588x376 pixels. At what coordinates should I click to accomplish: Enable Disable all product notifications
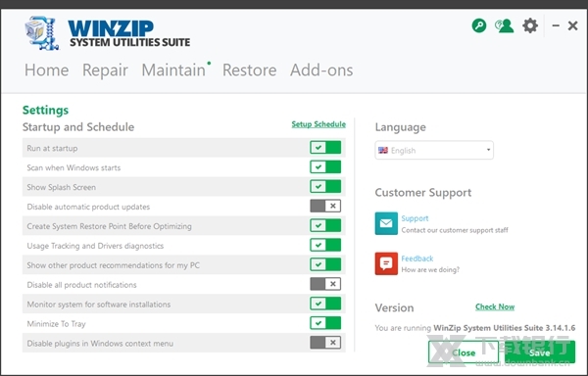[325, 284]
